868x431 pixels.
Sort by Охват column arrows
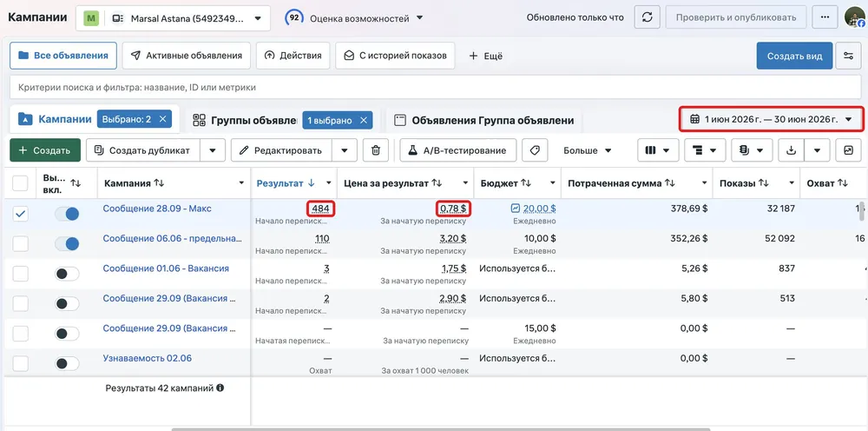pyautogui.click(x=843, y=182)
